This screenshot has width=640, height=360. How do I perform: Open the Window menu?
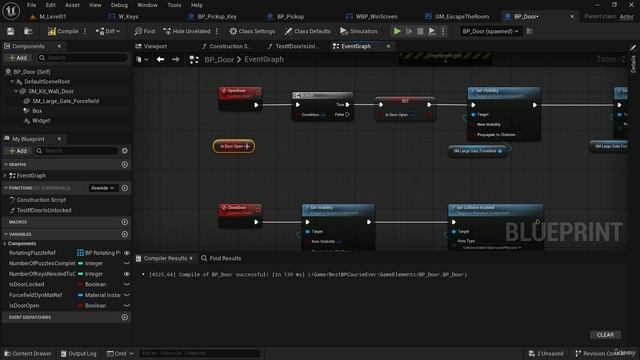[147, 5]
